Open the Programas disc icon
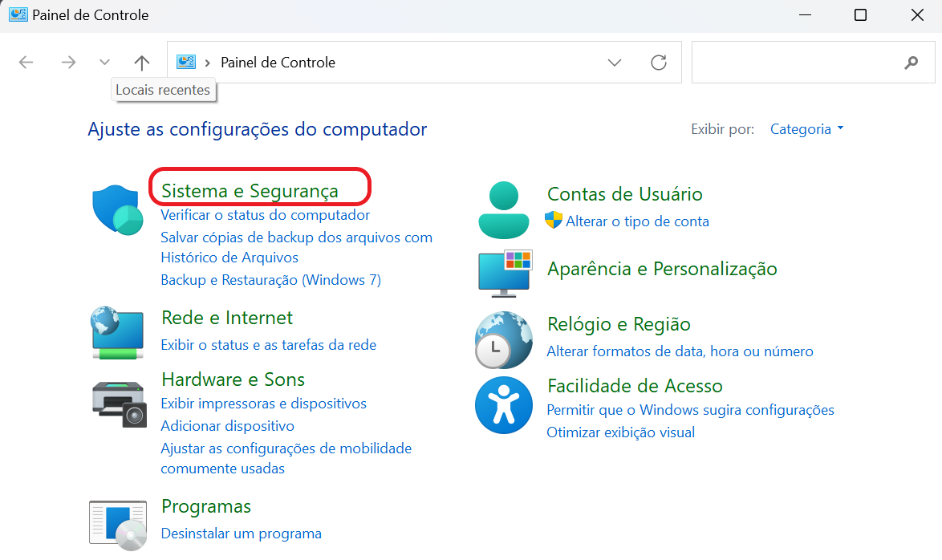The height and width of the screenshot is (560, 942). (x=118, y=526)
